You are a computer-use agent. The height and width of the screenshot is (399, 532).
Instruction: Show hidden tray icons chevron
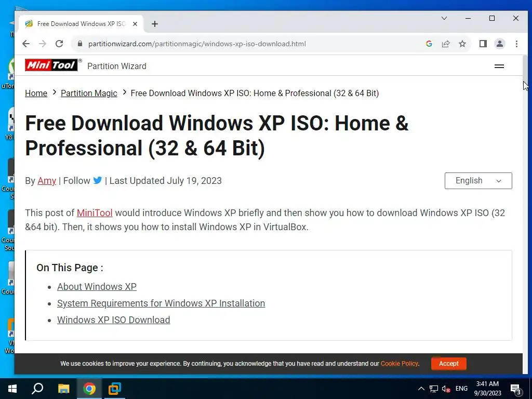[421, 389]
